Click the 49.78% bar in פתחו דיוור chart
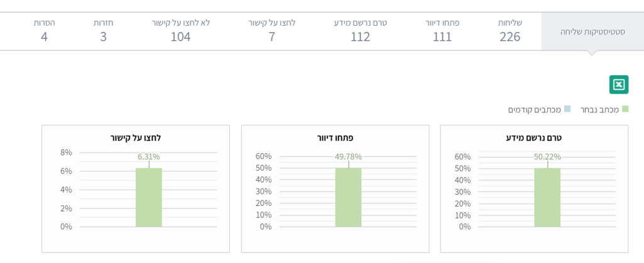Screen dimensions: 644x263 (348, 197)
